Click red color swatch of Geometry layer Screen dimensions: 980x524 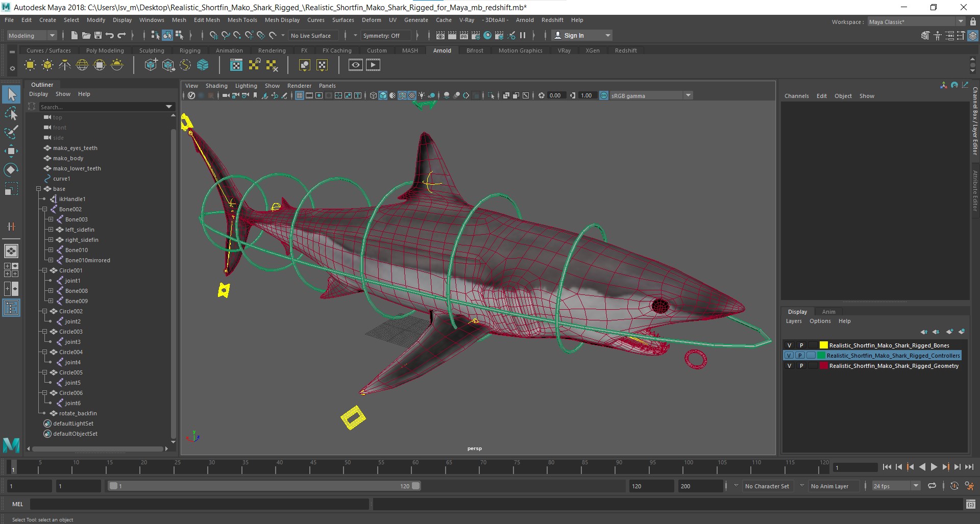[823, 366]
